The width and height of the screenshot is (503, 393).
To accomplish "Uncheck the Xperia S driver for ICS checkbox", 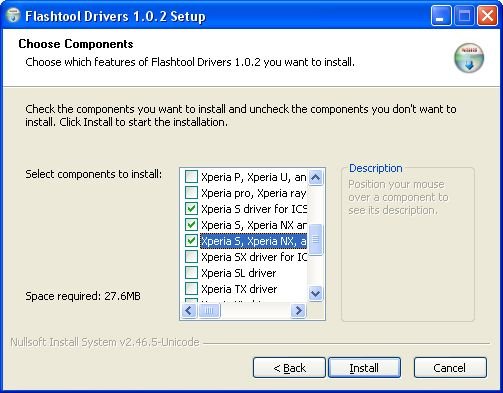I will point(191,209).
